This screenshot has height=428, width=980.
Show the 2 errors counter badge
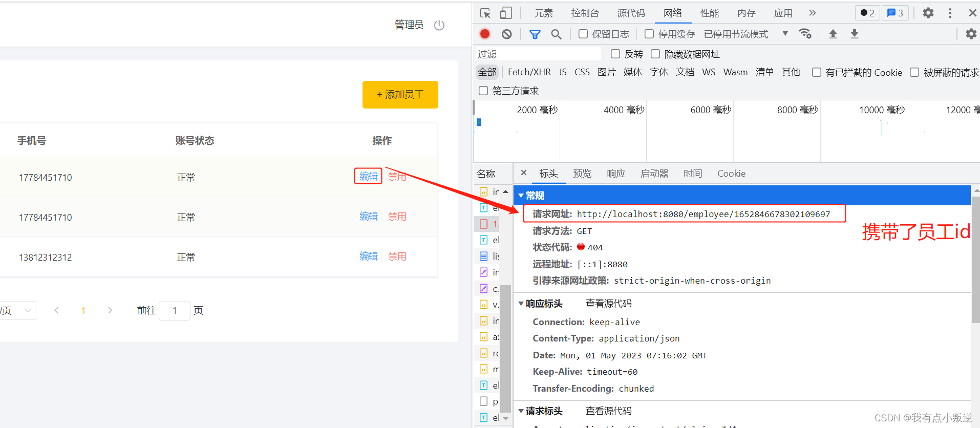click(867, 13)
